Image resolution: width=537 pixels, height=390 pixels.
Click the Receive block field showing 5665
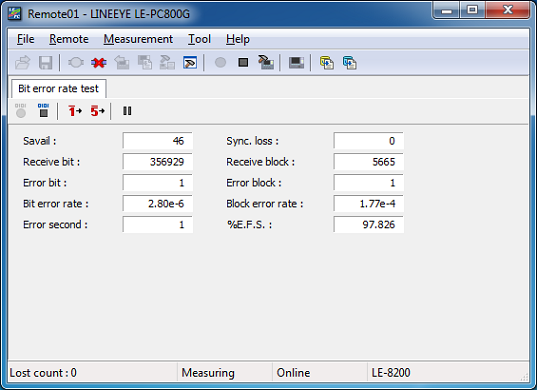click(x=369, y=162)
